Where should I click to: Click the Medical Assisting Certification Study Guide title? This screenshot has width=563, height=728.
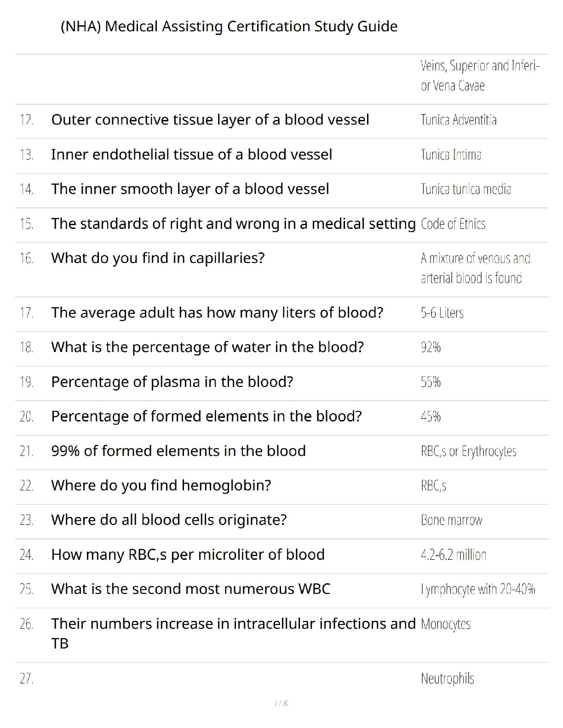point(229,27)
